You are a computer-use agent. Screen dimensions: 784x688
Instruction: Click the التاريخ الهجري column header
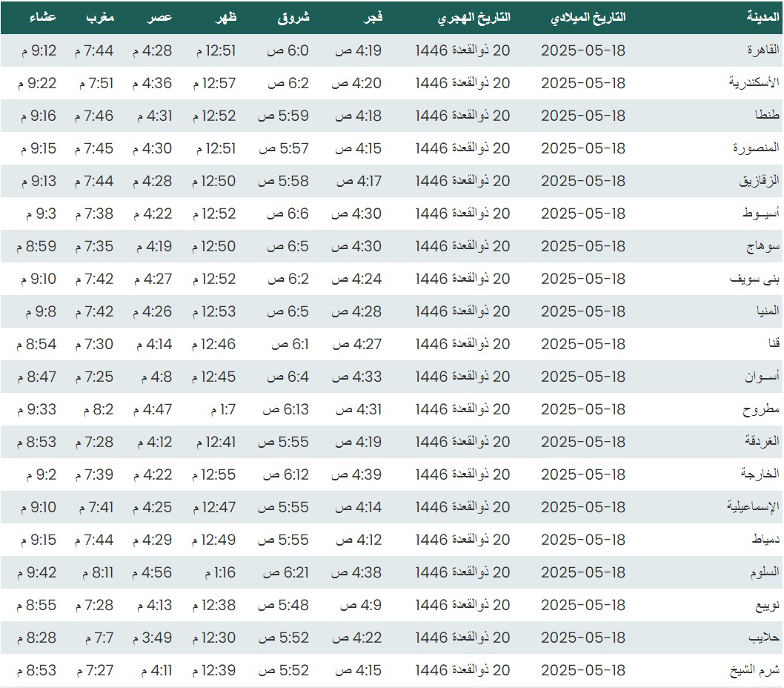click(x=474, y=17)
